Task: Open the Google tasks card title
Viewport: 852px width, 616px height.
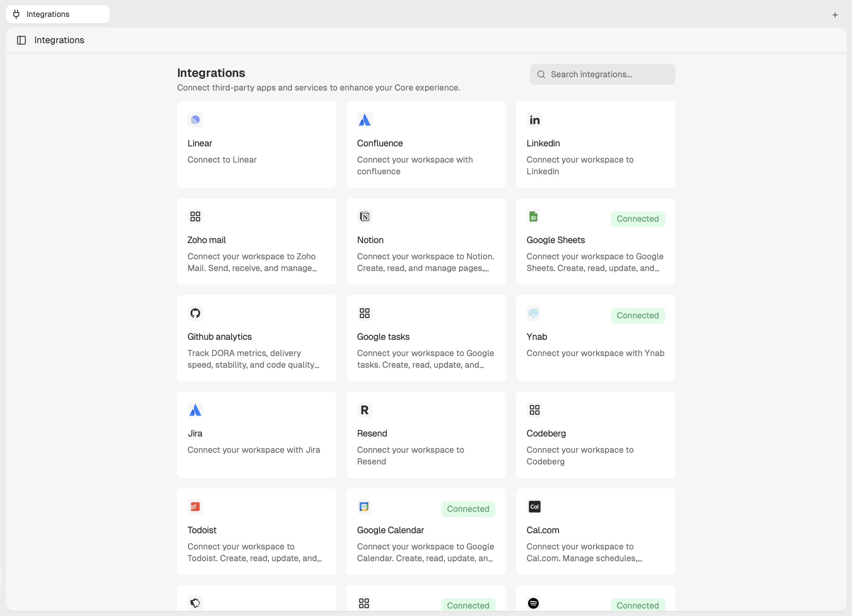Action: tap(383, 337)
